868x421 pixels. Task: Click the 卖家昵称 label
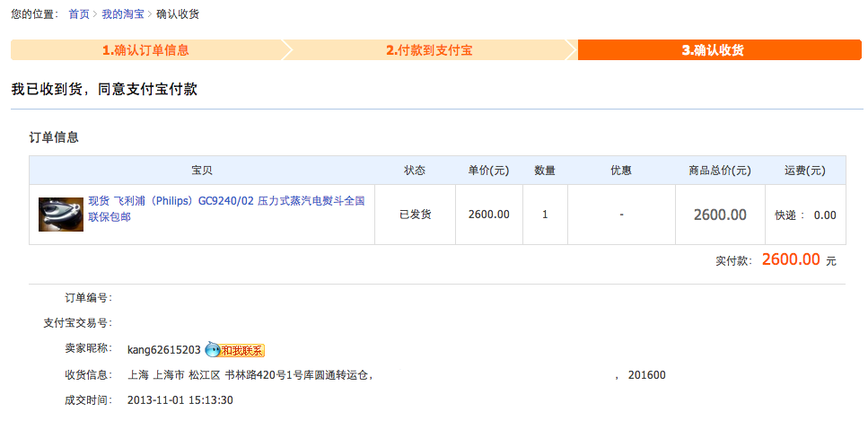click(88, 348)
